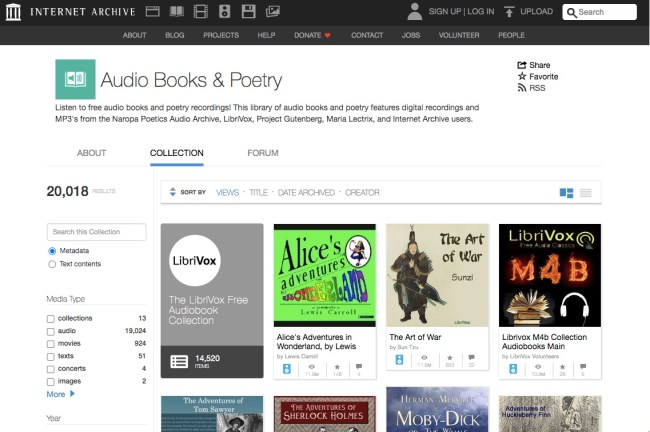The height and width of the screenshot is (432, 650).
Task: Open VOLUNTEER in navigation bar
Action: coord(459,35)
